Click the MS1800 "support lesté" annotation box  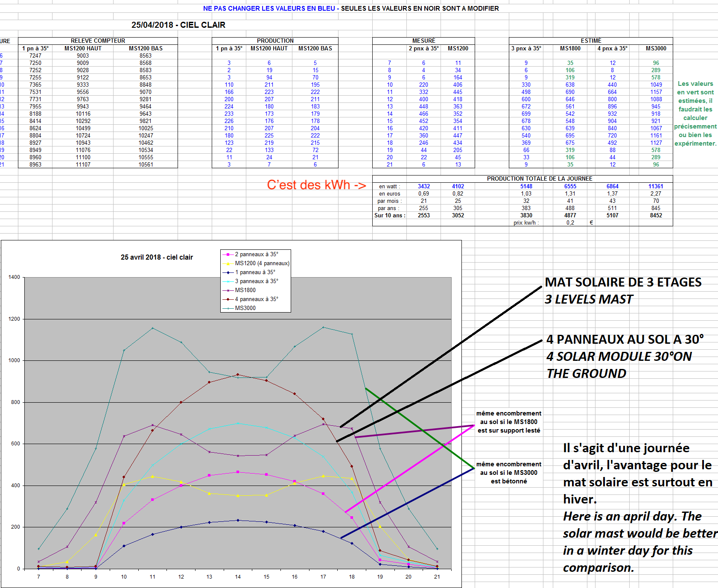509,422
